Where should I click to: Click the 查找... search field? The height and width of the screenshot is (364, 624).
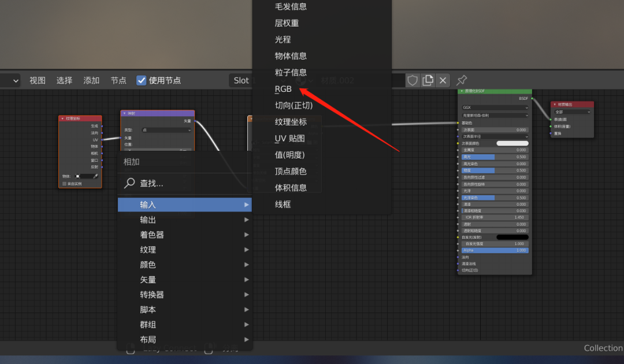click(185, 183)
